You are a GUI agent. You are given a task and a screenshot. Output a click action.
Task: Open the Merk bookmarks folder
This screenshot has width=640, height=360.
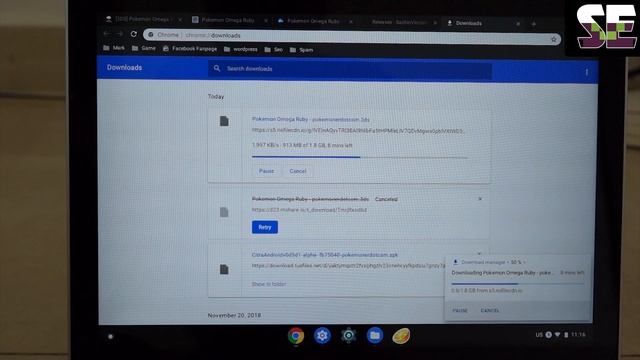point(114,48)
